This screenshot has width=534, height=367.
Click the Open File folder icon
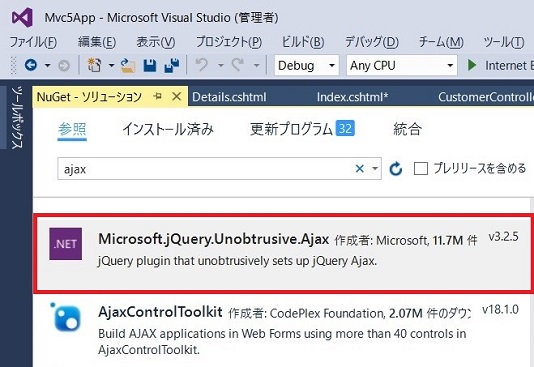(x=128, y=65)
